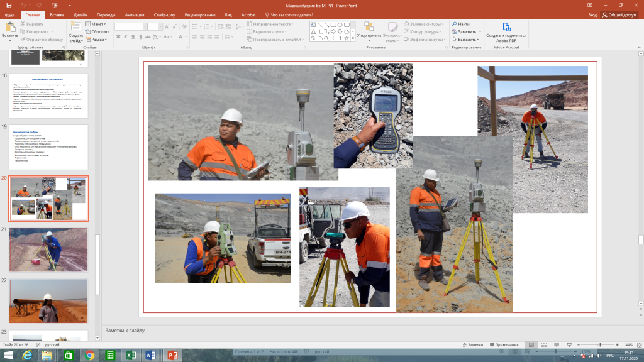Viewport: 644px width, 362px height.
Task: Toggle Normal view button in status bar
Action: pyautogui.click(x=531, y=345)
